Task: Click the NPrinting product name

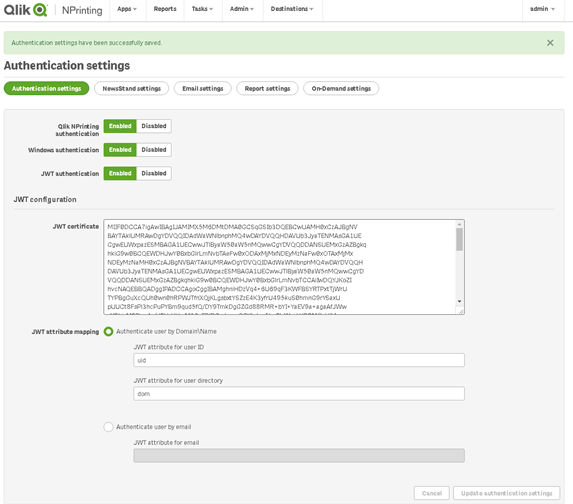Action: coord(82,10)
